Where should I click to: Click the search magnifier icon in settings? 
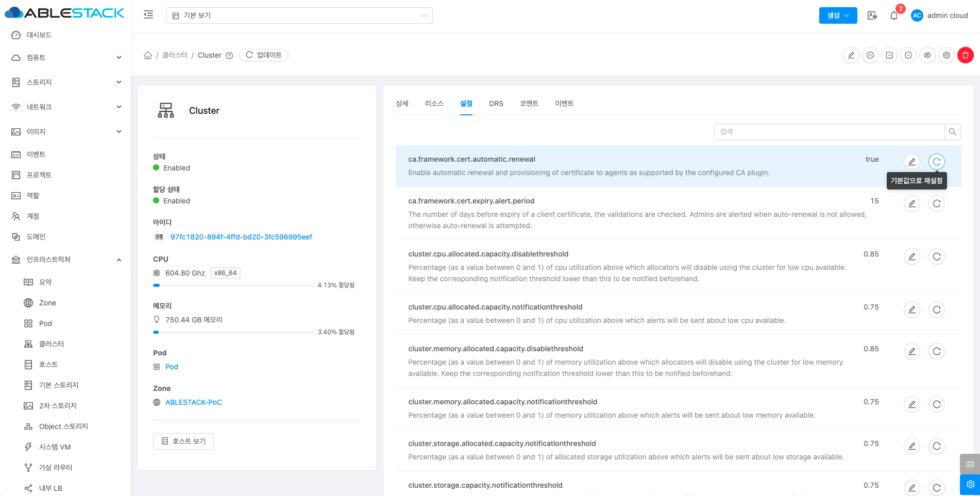point(952,132)
